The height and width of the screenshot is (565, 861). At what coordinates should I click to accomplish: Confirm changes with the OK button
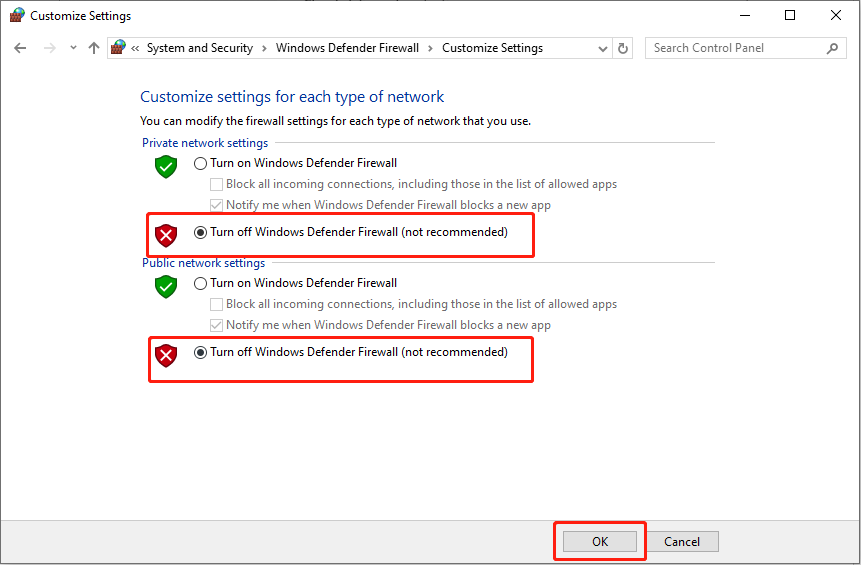tap(600, 541)
